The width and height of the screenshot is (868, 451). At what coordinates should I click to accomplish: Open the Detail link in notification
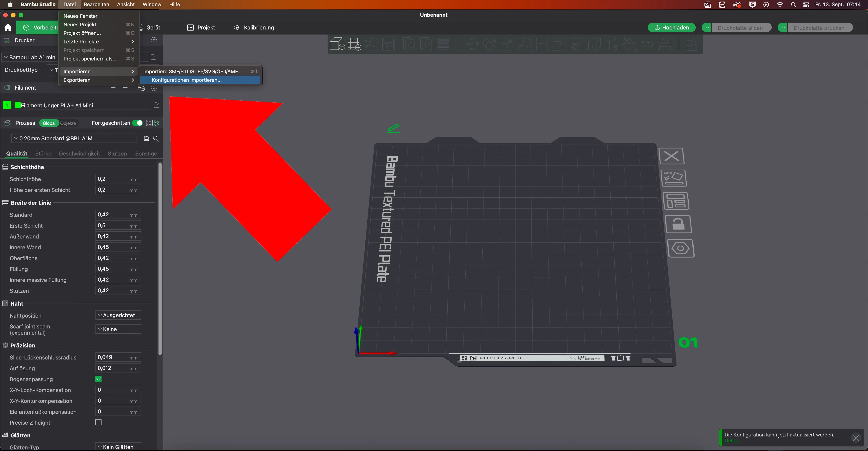pos(731,441)
